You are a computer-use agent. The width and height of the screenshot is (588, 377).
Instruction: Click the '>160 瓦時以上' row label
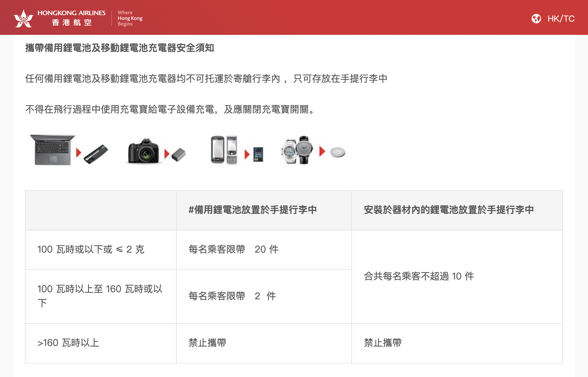click(x=68, y=343)
